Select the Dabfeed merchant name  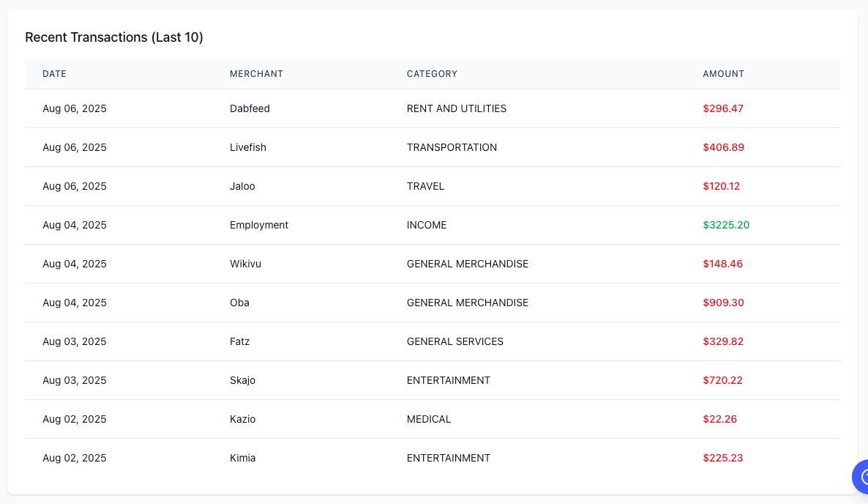[250, 108]
